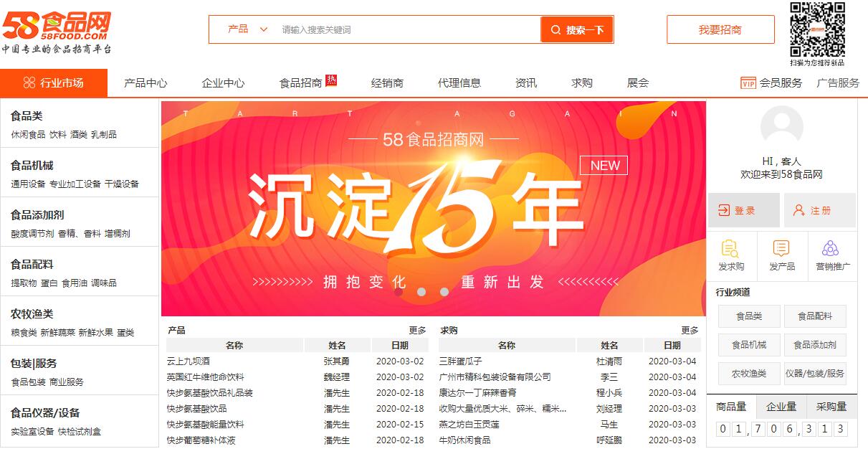This screenshot has width=868, height=454.
Task: Click the VIP icon beside 会员服务
Action: 748,83
